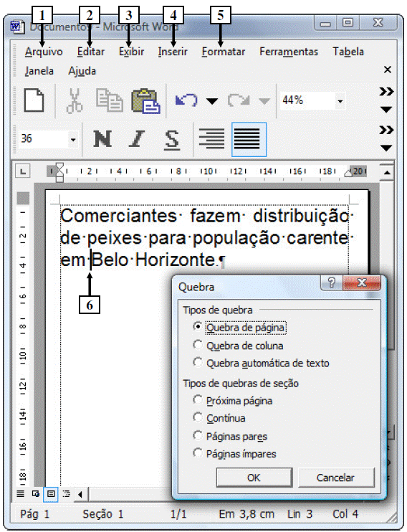Switch to Outline view icon
The width and height of the screenshot is (407, 532).
coord(67,494)
